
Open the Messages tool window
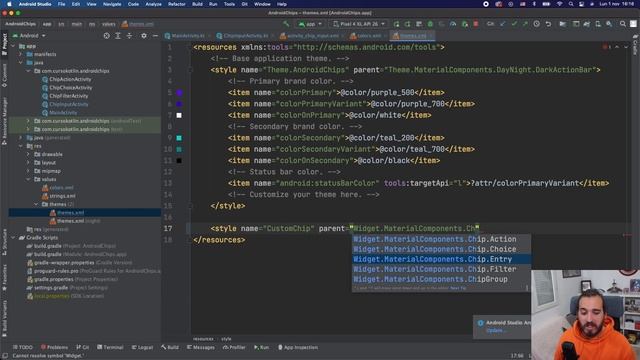coord(201,347)
